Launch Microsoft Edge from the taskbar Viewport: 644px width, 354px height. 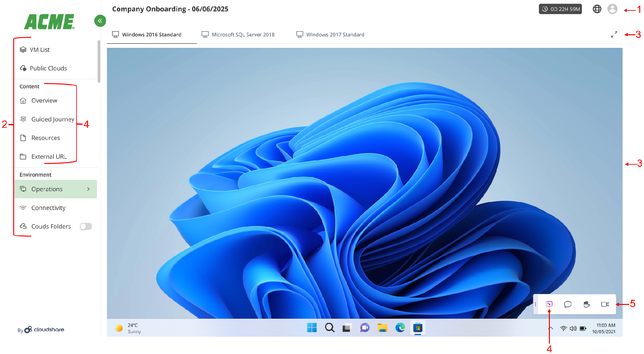(x=400, y=328)
